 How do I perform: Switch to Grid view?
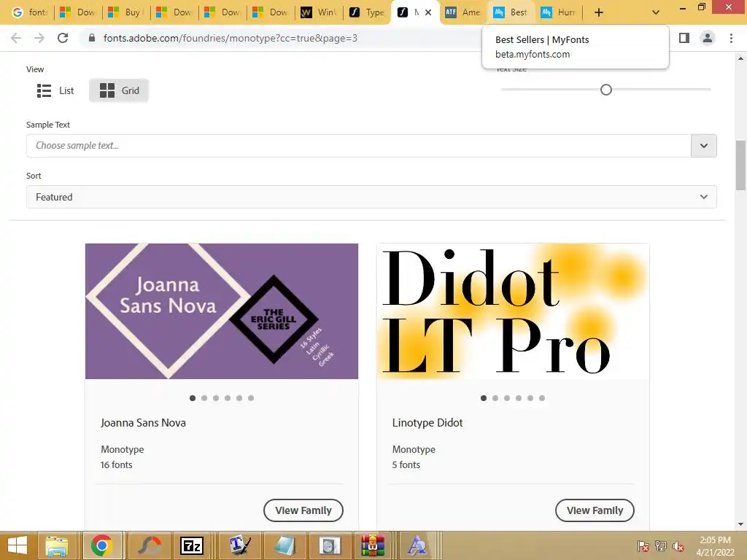(119, 90)
